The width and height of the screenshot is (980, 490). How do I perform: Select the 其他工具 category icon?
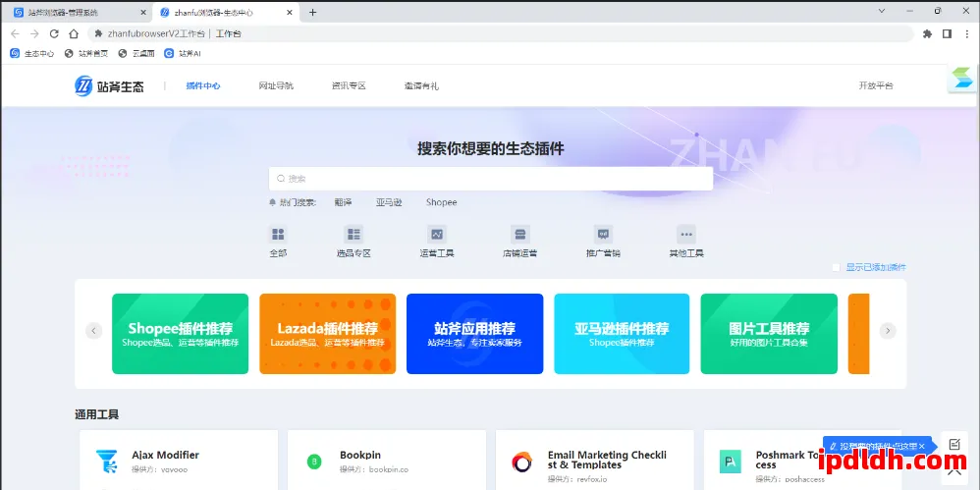tap(686, 235)
